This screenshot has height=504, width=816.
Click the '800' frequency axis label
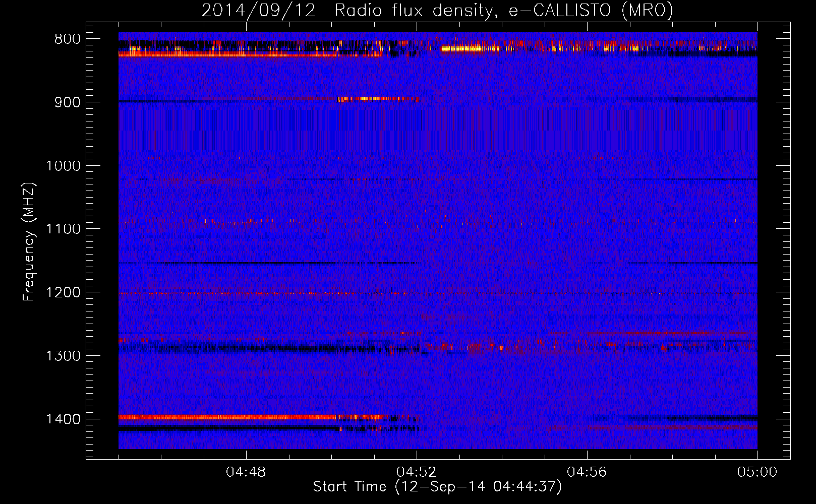pyautogui.click(x=67, y=39)
